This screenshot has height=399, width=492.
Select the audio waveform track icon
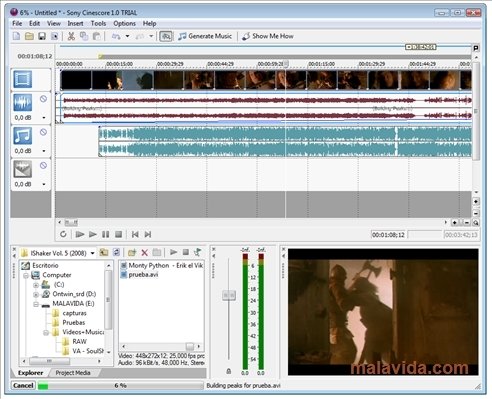click(x=23, y=102)
